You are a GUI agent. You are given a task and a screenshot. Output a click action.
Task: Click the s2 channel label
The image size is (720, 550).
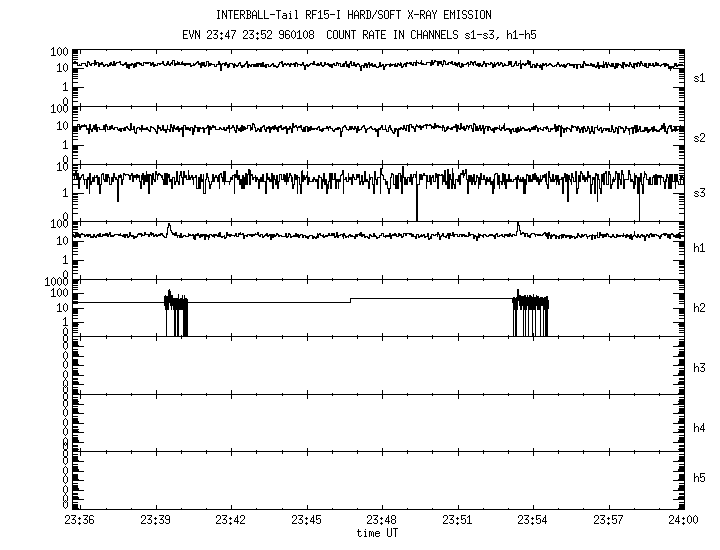pos(700,135)
